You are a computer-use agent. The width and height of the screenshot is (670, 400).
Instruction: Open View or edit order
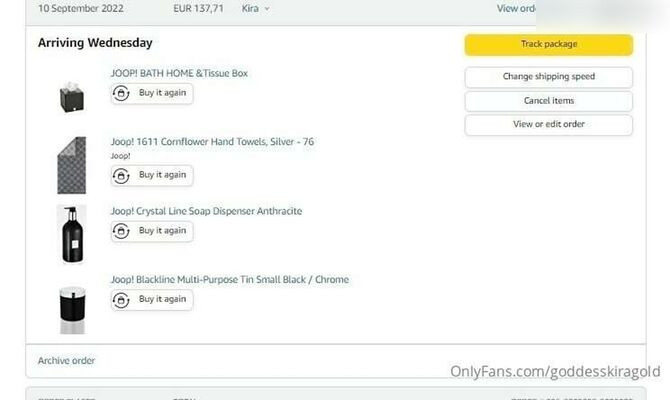pyautogui.click(x=549, y=124)
